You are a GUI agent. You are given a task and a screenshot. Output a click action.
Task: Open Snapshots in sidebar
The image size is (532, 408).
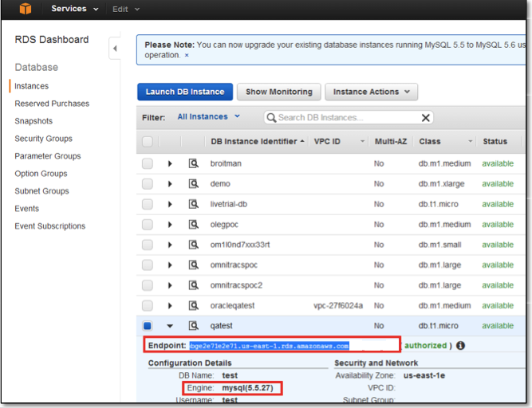(33, 121)
